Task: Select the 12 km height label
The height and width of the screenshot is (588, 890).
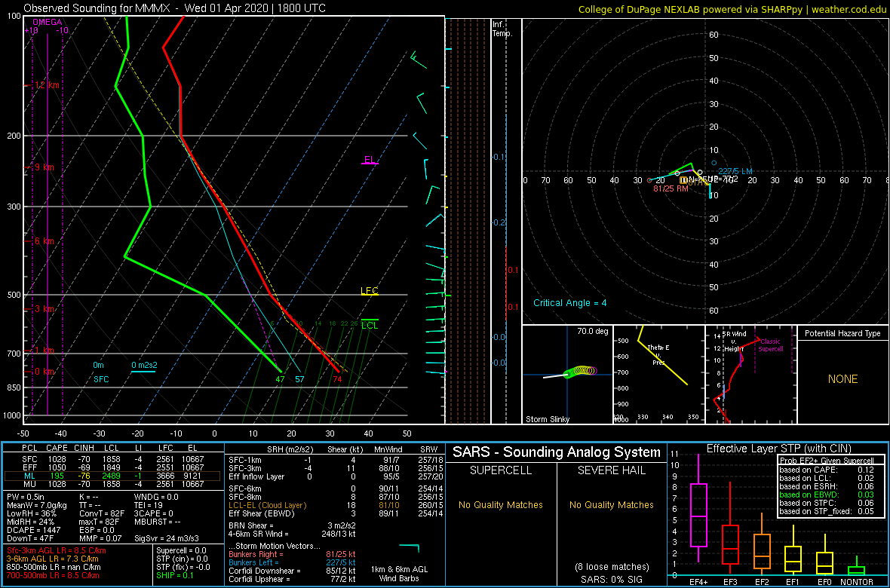Action: tap(47, 85)
